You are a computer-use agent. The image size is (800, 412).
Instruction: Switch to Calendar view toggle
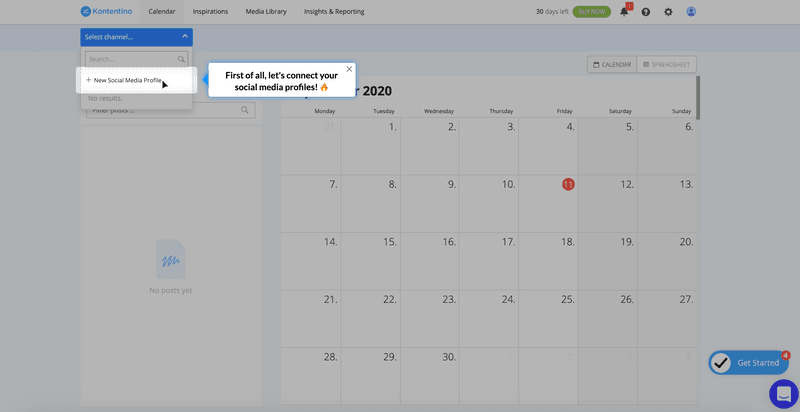pos(612,65)
